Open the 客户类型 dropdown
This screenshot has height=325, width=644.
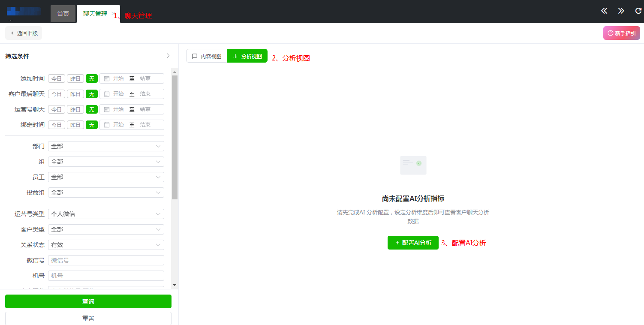(x=106, y=229)
